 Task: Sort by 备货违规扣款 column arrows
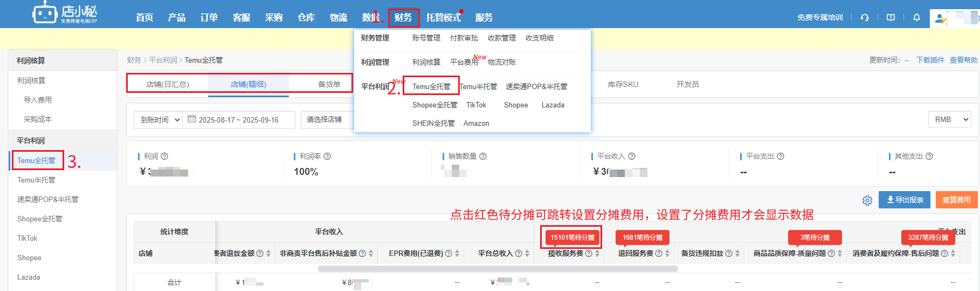tap(737, 253)
